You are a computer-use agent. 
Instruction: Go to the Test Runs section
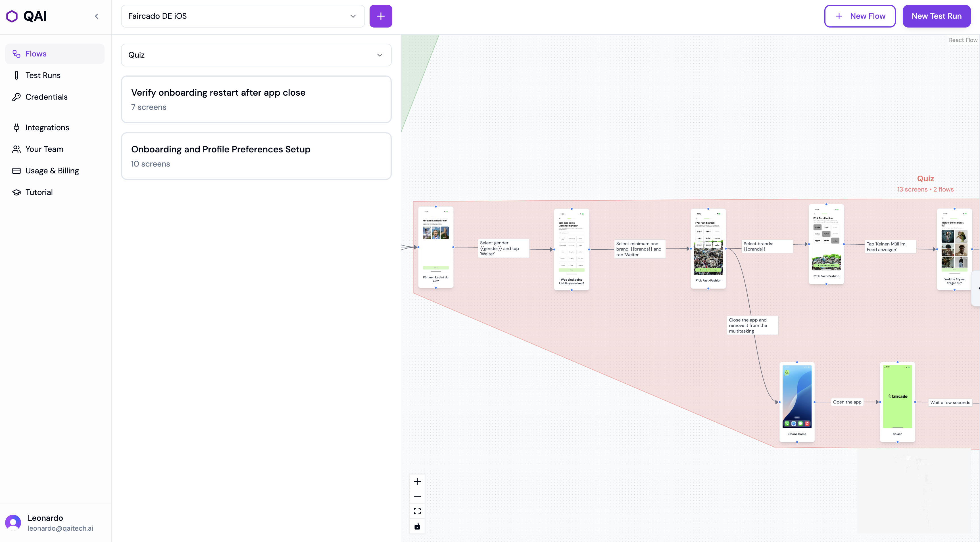[43, 75]
